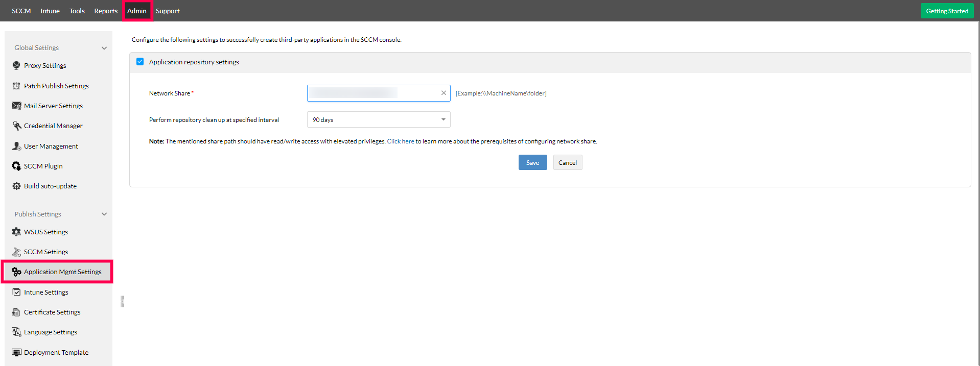
Task: Click the WSUS Settings gear icon
Action: point(16,232)
